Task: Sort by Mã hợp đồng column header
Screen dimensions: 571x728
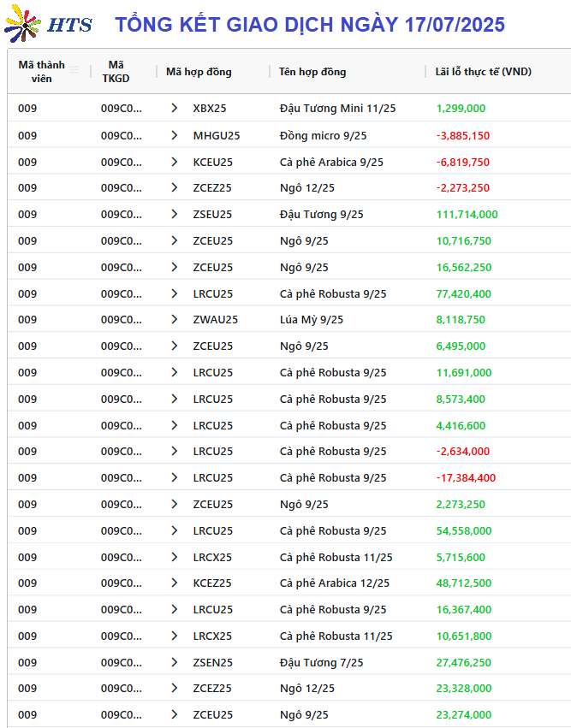Action: click(199, 72)
